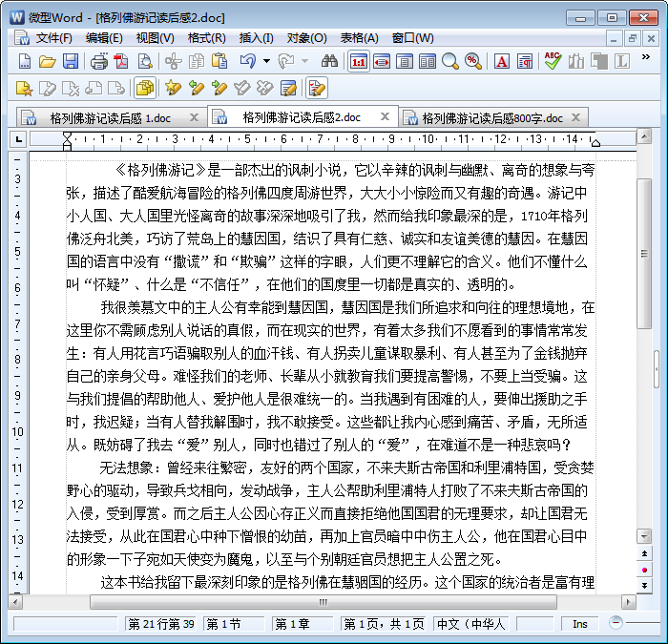Open the 格式(R) menu
Screen dimensions: 668x644
207,38
